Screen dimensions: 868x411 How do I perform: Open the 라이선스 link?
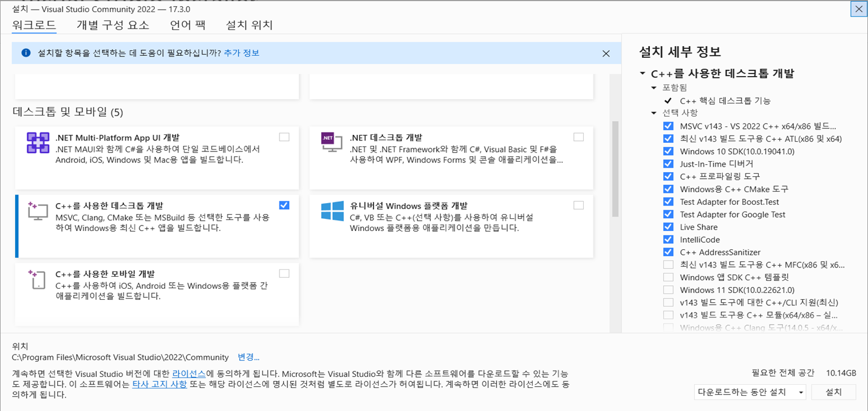pyautogui.click(x=189, y=373)
